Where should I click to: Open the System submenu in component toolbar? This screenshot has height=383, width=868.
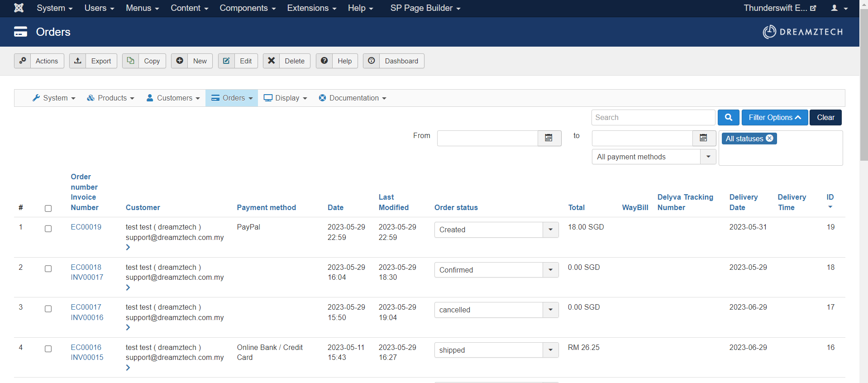[x=54, y=98]
